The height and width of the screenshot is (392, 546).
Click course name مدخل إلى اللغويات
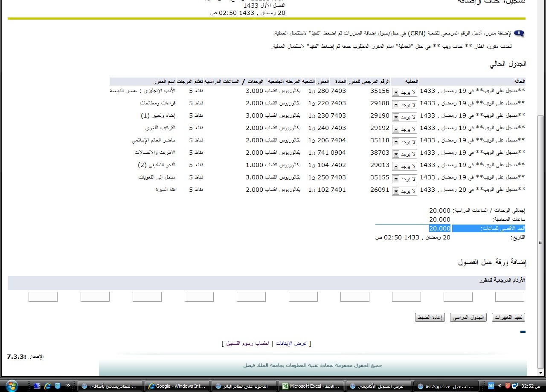coord(157,177)
